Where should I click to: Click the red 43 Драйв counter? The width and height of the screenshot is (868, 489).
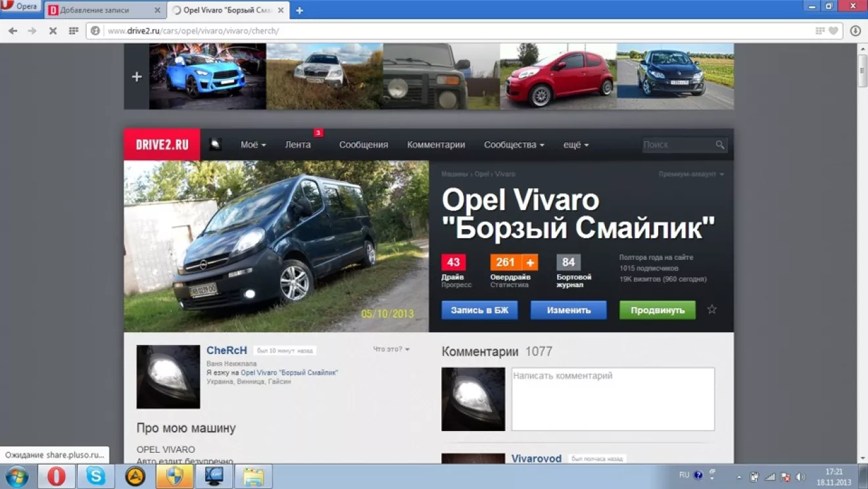click(454, 263)
